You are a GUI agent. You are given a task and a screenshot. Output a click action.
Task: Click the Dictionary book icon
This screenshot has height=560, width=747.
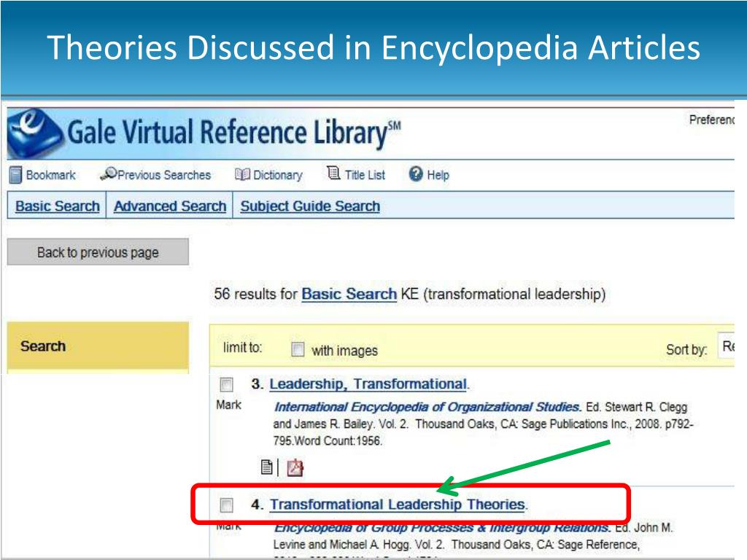tap(242, 175)
